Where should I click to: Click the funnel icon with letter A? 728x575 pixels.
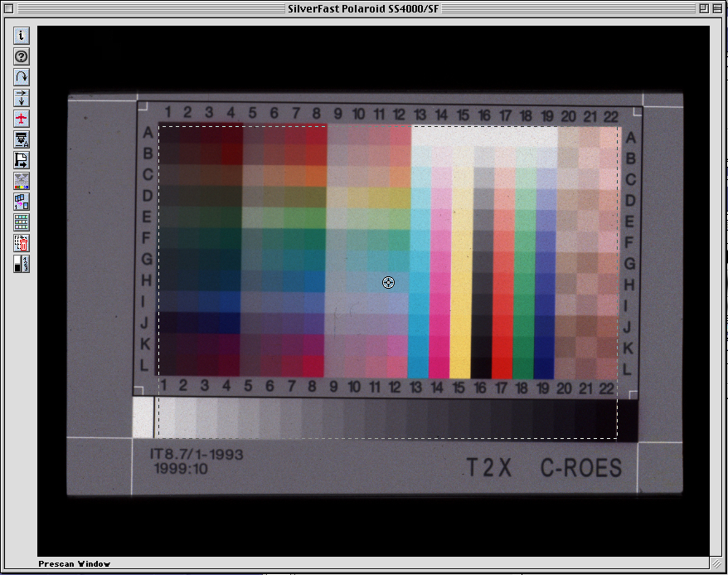[22, 139]
